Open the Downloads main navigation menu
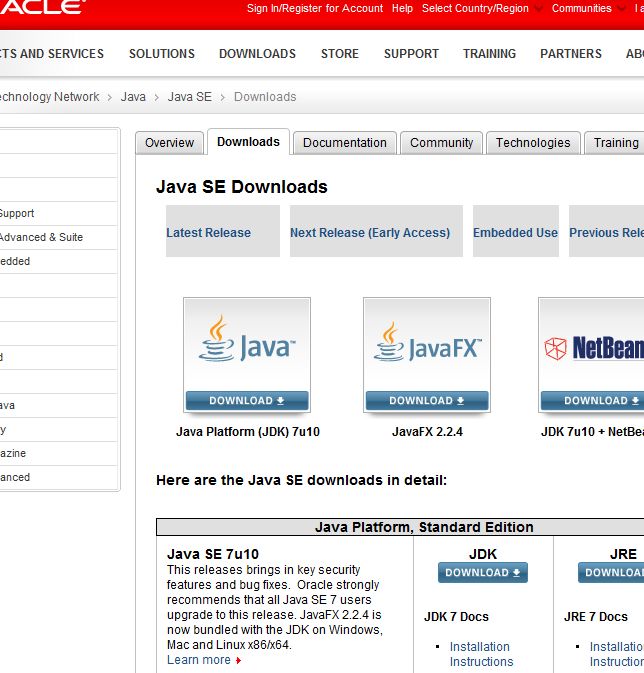This screenshot has width=644, height=673. point(258,54)
